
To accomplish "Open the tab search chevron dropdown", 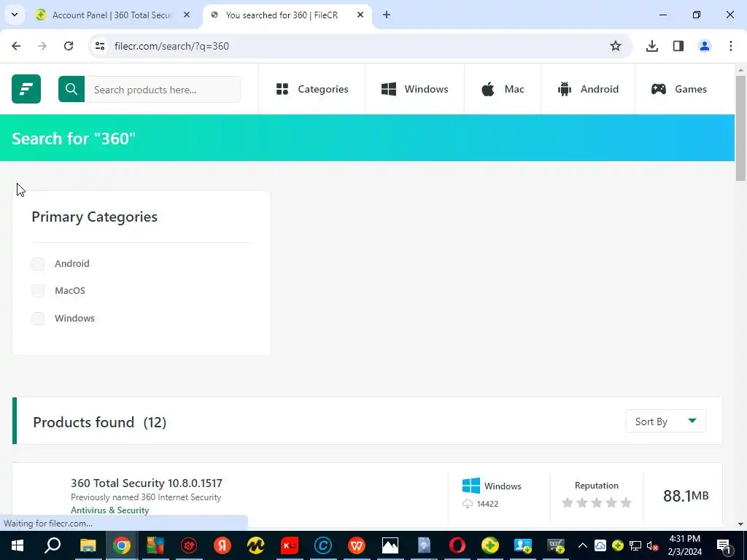I will (15, 15).
